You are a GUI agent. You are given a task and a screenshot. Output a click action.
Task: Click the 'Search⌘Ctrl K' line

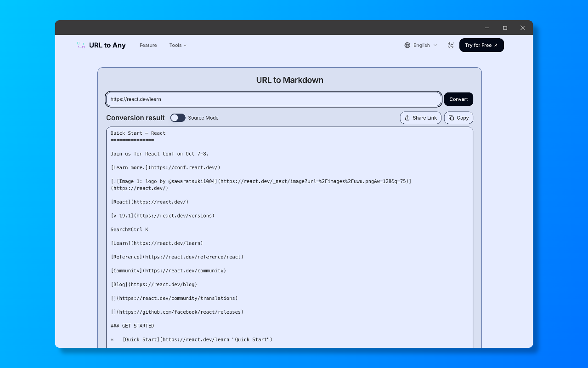(129, 230)
